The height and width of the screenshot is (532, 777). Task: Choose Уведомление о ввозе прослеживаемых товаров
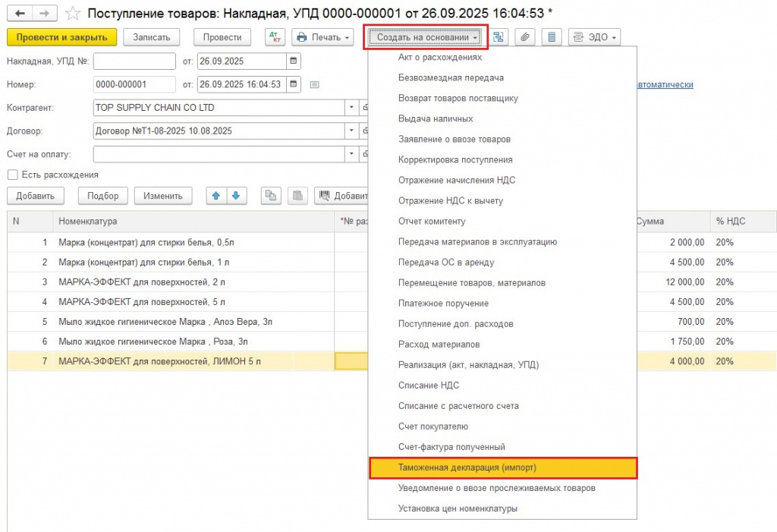click(502, 488)
